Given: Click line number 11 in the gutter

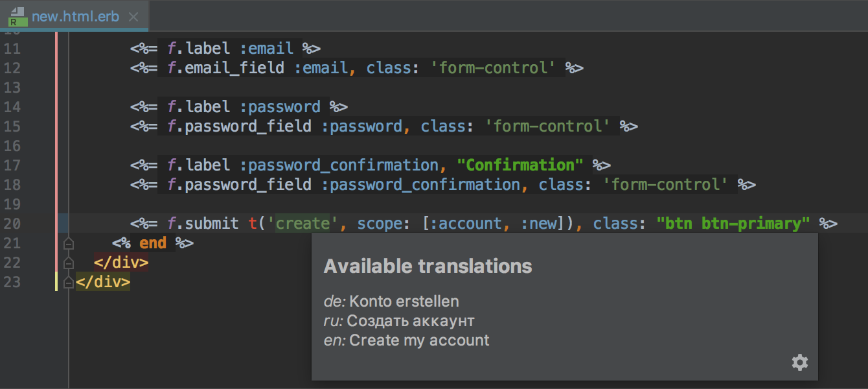Looking at the screenshot, I should [x=12, y=49].
